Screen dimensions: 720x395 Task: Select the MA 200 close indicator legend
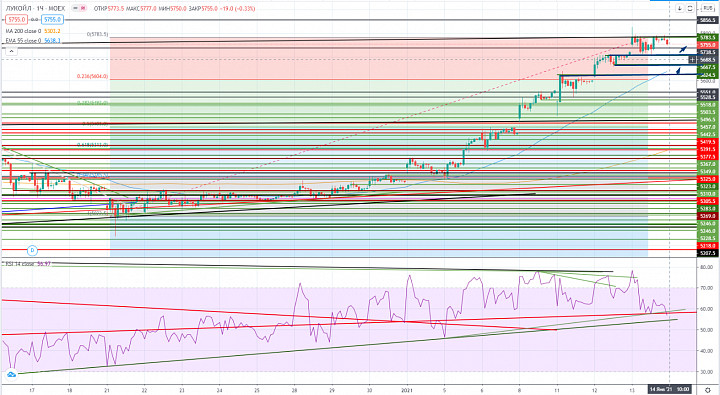point(33,31)
